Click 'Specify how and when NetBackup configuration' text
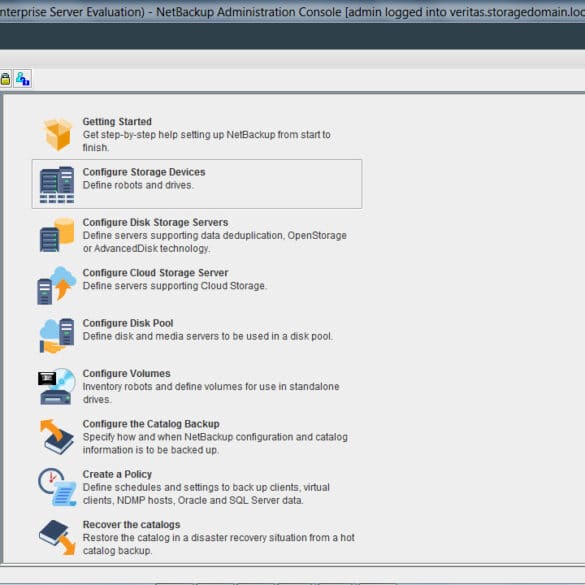 [x=215, y=443]
